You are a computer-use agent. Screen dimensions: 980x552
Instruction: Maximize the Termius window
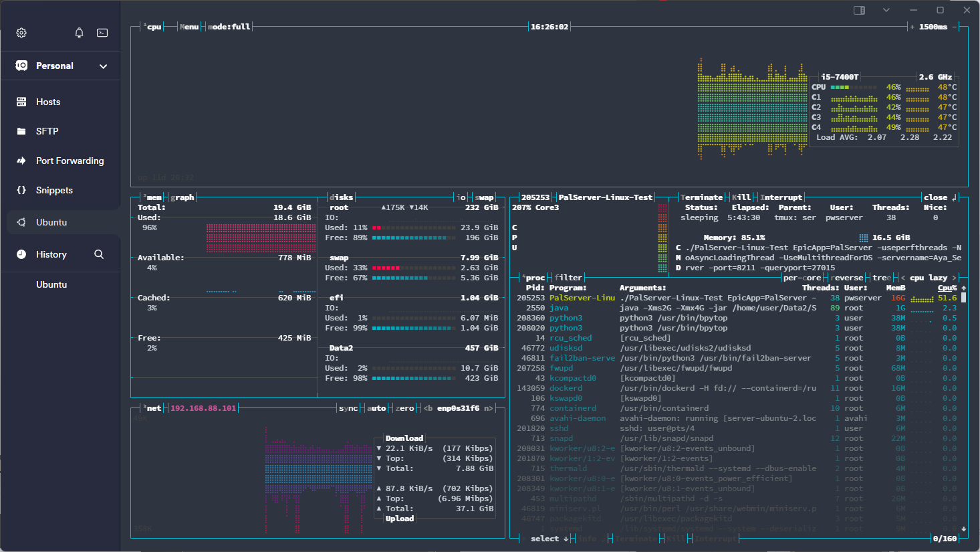[x=940, y=10]
